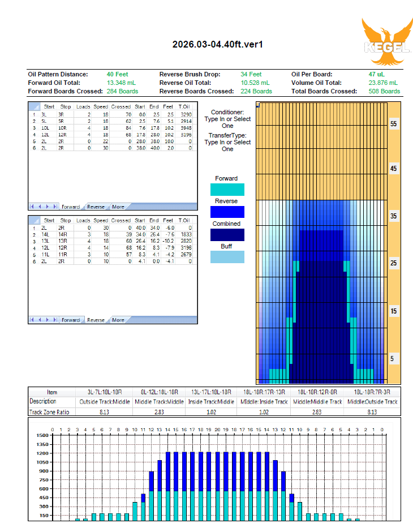The height and width of the screenshot is (532, 413).
Task: Jump to last sheet in forward table
Action: click(54, 207)
